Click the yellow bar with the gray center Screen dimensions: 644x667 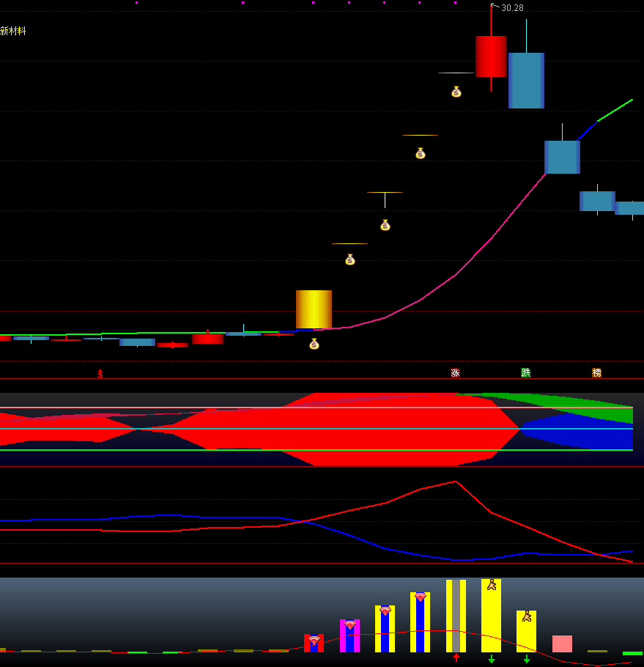coord(456,616)
